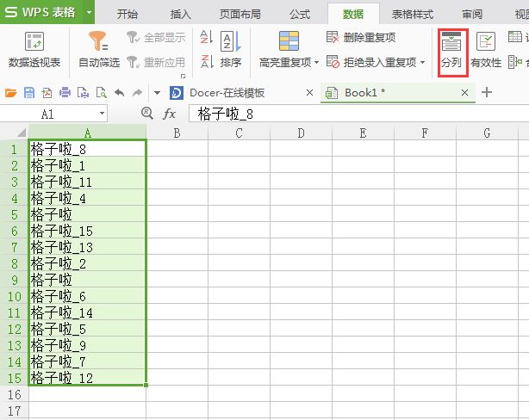Select cell containing 格子啦_15
The image size is (529, 420).
coord(87,231)
